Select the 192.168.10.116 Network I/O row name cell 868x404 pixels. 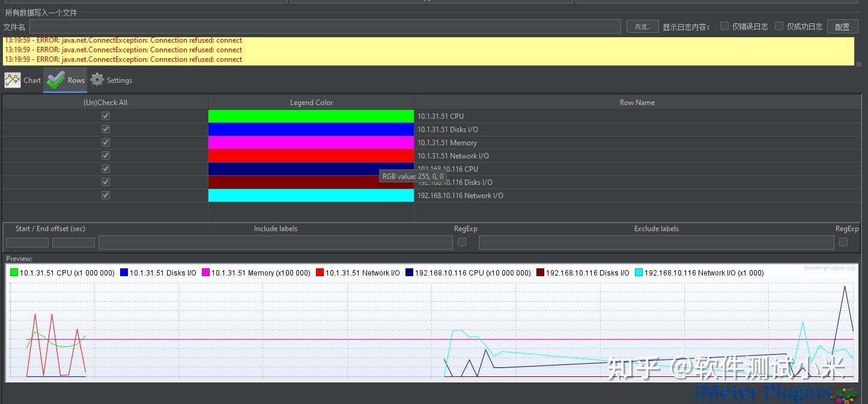coord(637,195)
